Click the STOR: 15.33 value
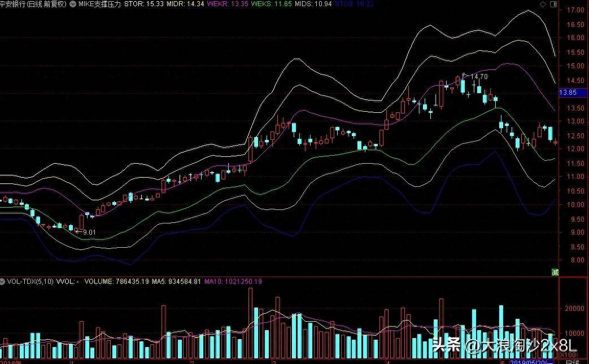 [144, 4]
